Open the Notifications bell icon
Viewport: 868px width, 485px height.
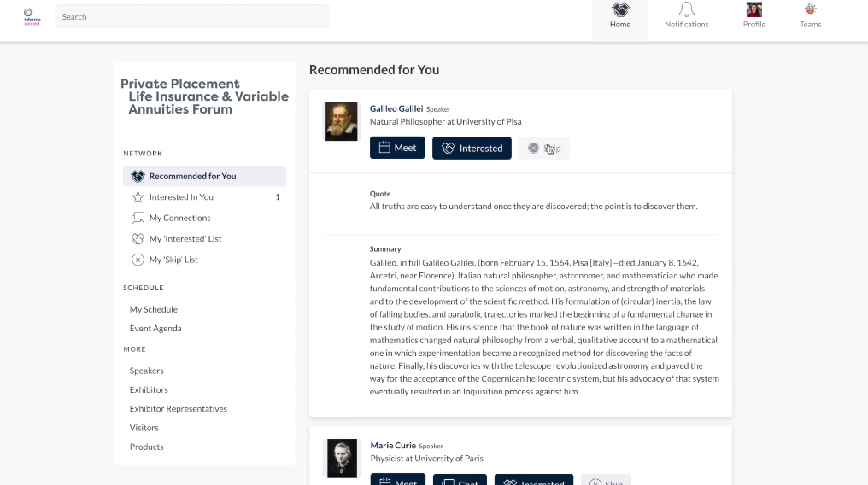pyautogui.click(x=686, y=10)
